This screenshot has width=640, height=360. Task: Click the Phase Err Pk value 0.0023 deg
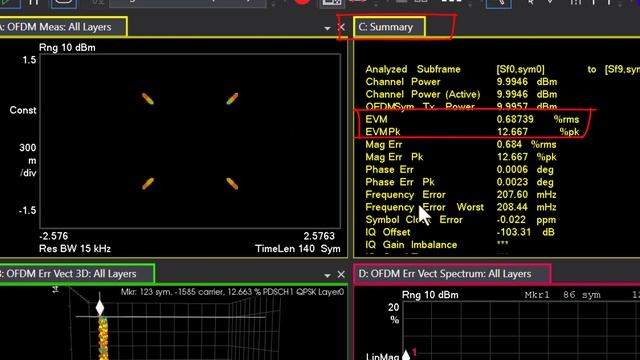(524, 182)
